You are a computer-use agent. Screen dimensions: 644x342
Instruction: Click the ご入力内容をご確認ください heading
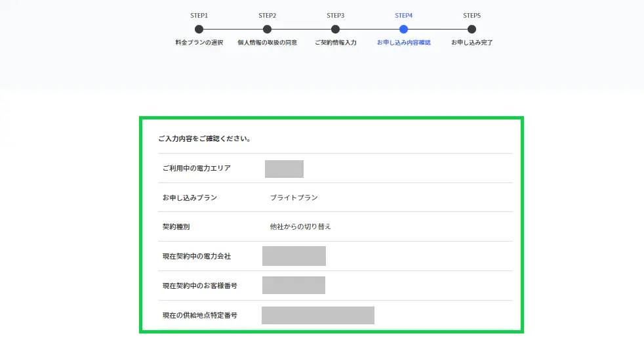(205, 139)
